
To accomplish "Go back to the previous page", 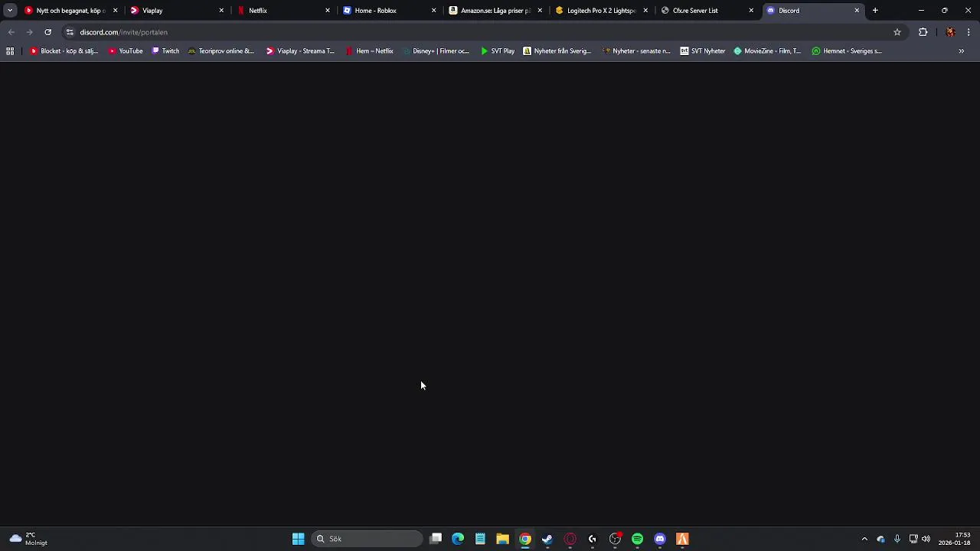I will (x=11, y=32).
